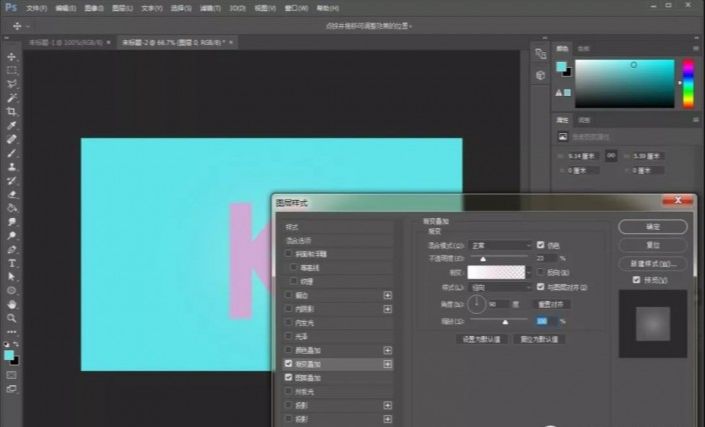Click the plus icon beside 内阴影
705x427 pixels.
click(x=388, y=309)
